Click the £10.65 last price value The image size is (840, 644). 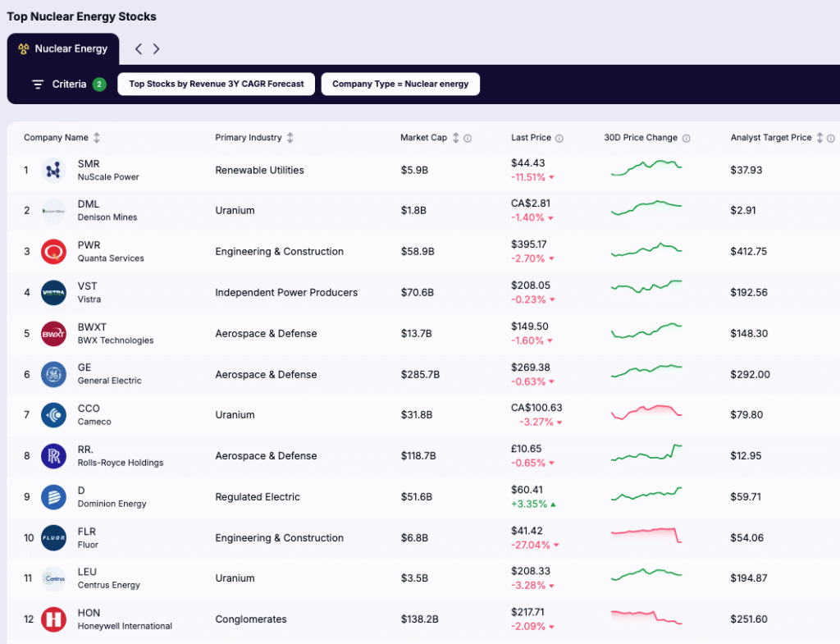click(x=526, y=449)
